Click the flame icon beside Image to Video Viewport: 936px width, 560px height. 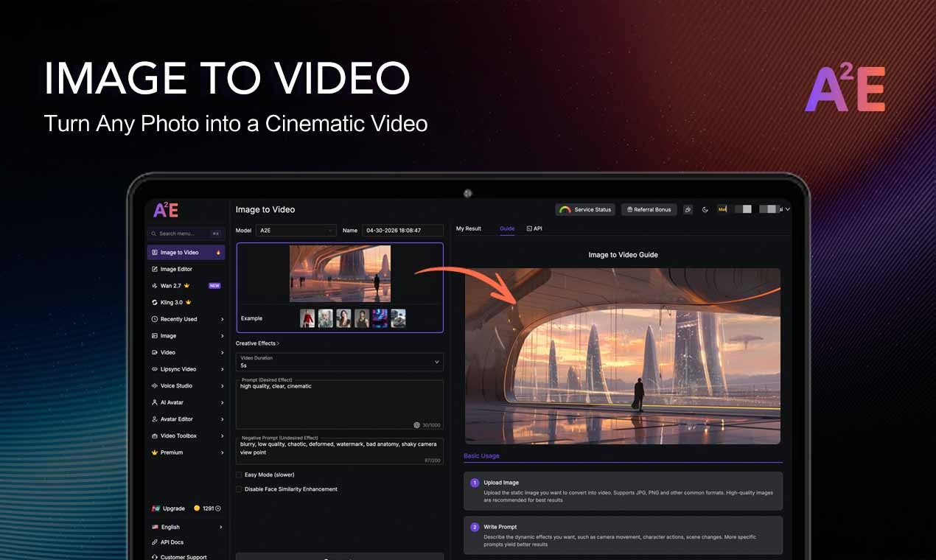coord(218,253)
